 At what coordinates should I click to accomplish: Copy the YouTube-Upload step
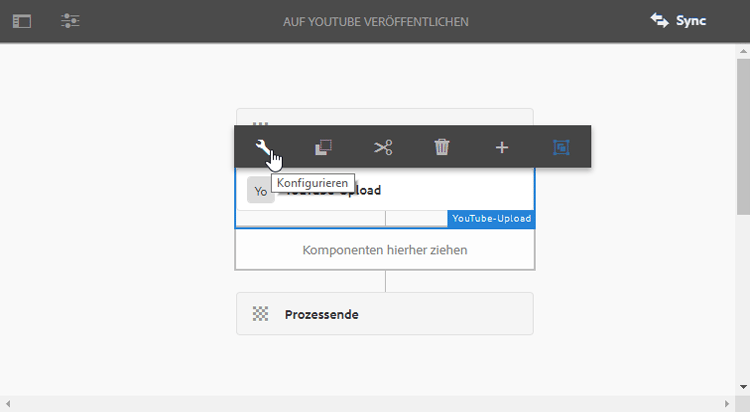pos(323,147)
